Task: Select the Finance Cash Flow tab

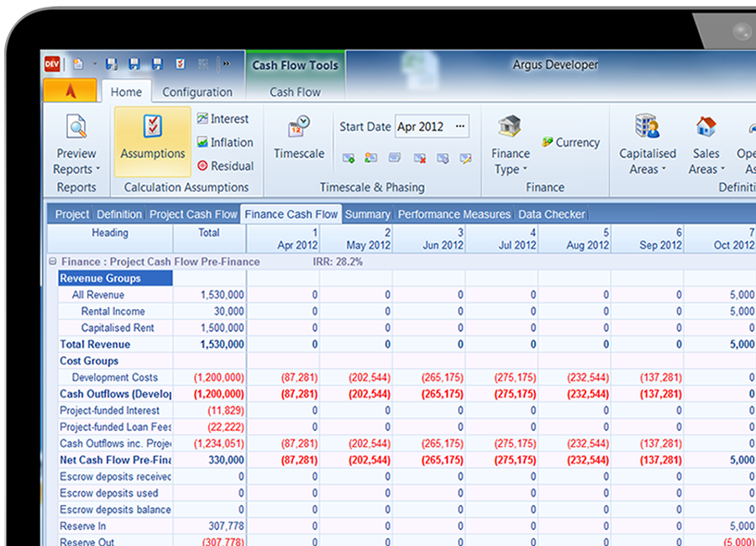Action: pyautogui.click(x=291, y=214)
